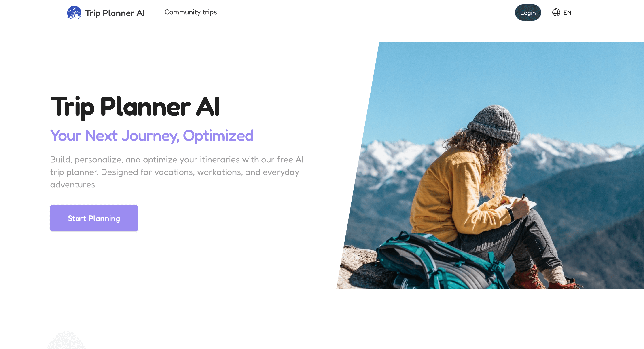Viewport: 644px width, 349px height.
Task: Click the Login button
Action: (x=528, y=13)
